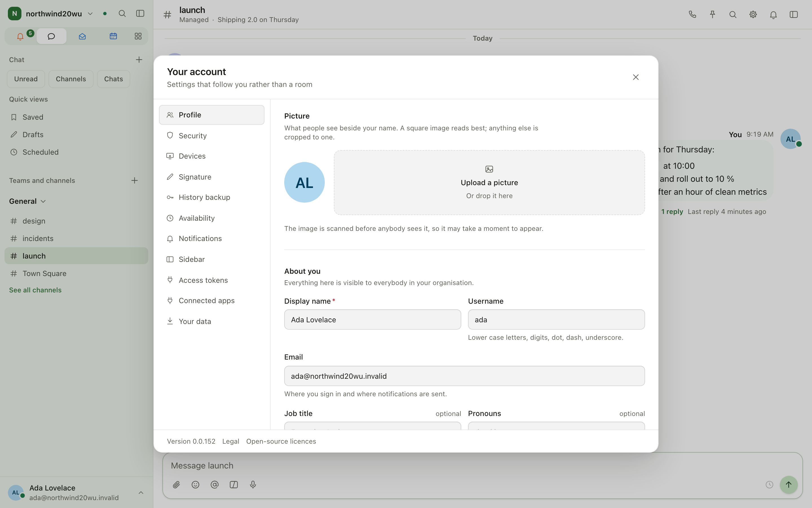Open the notifications bell tab with badge 5
The width and height of the screenshot is (812, 508).
pos(21,36)
